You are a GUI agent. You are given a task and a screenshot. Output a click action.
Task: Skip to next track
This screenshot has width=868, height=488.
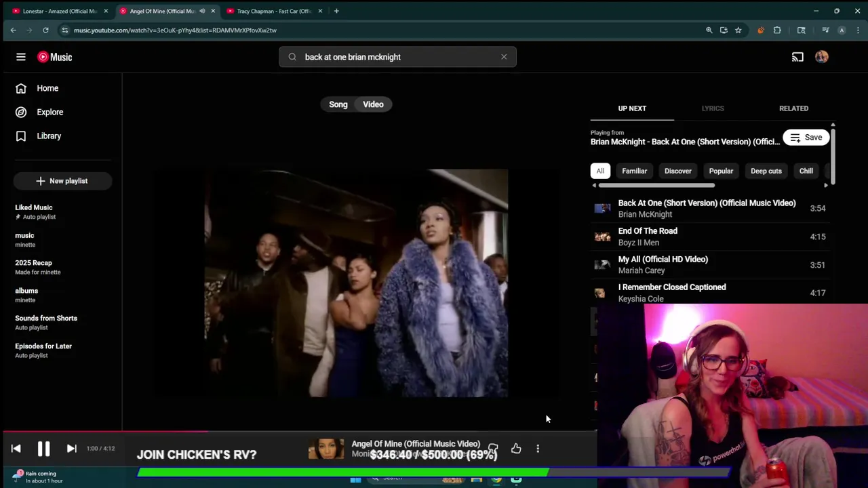71,449
